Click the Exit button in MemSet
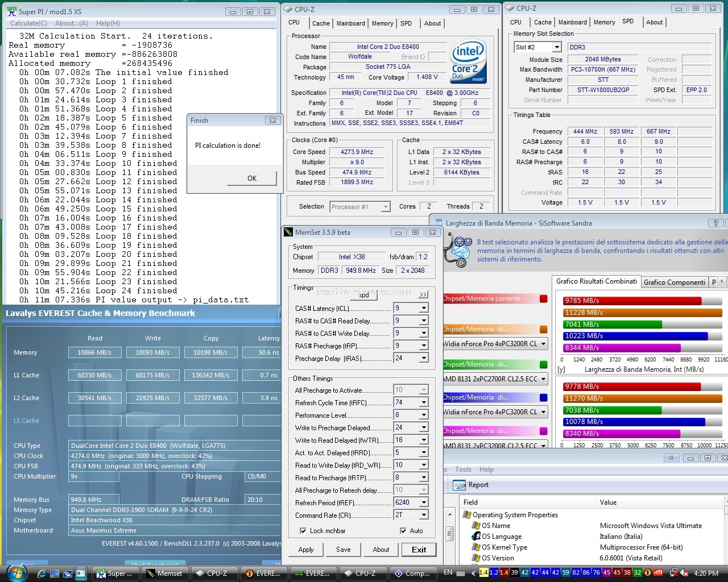The image size is (728, 582). point(419,550)
